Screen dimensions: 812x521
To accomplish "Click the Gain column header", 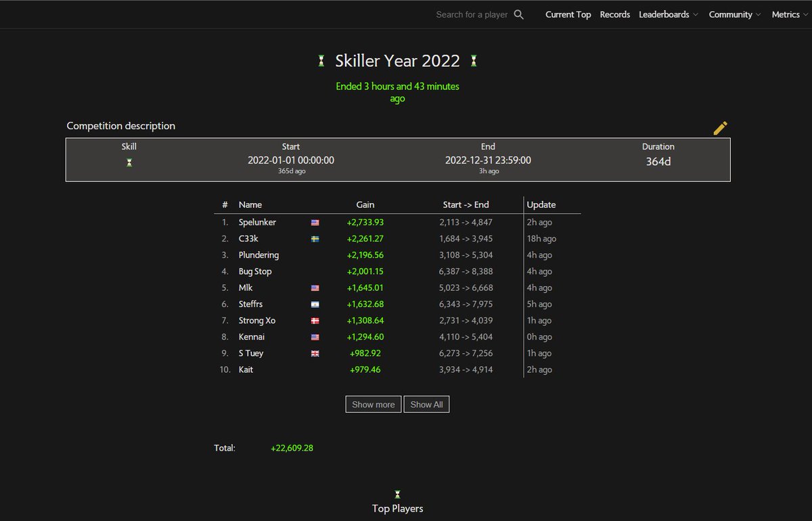I will pos(365,204).
